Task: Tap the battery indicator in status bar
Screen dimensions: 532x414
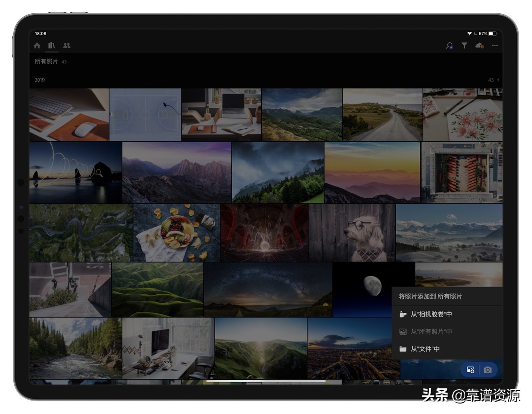Action: coord(493,34)
